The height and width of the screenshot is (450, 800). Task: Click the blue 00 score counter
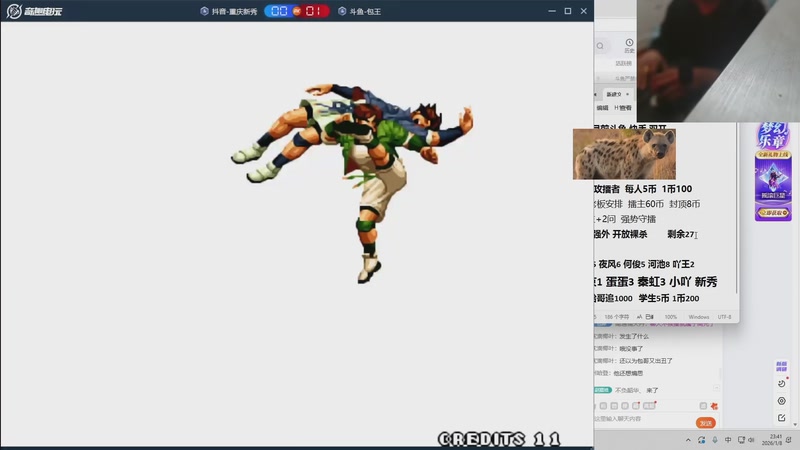coord(279,11)
